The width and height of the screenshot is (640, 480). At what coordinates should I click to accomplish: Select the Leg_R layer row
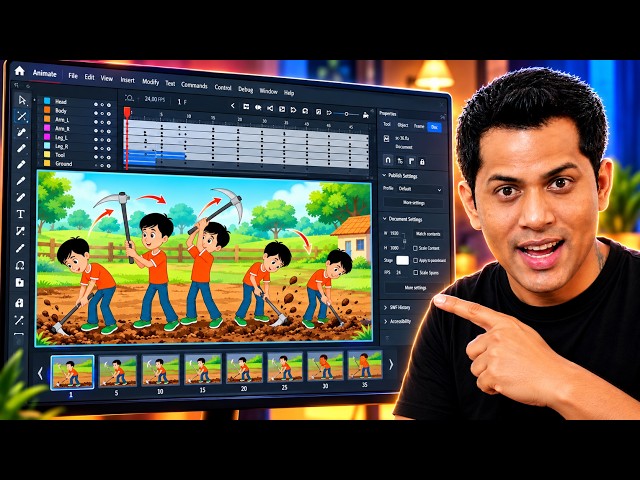click(76, 146)
